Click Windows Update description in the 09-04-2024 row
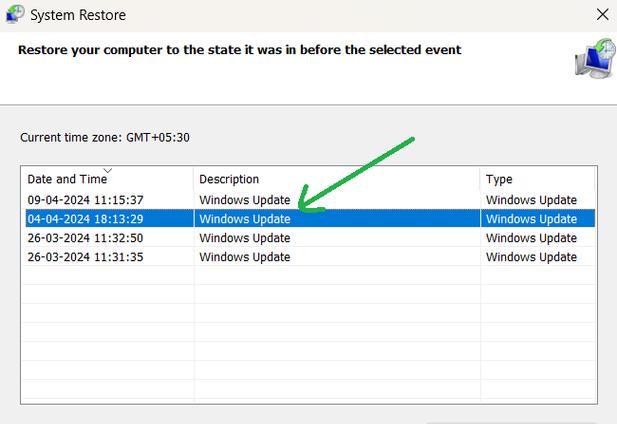Image resolution: width=617 pixels, height=424 pixels. 245,200
